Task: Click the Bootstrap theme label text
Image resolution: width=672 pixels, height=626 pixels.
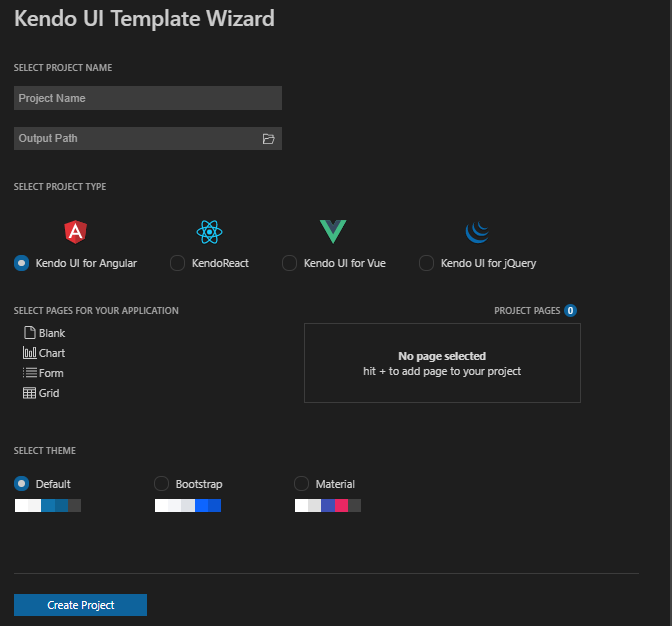Action: coord(199,484)
